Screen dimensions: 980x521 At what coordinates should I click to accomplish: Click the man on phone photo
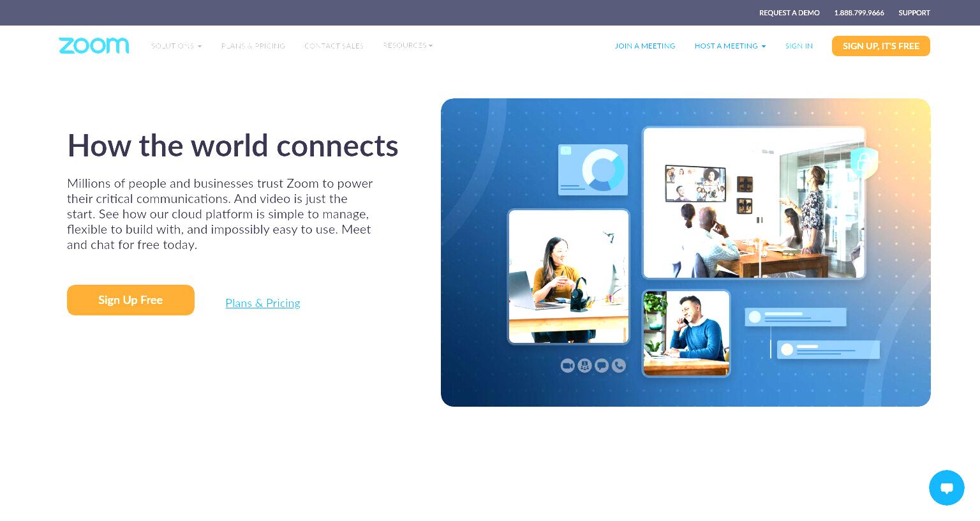pos(686,333)
